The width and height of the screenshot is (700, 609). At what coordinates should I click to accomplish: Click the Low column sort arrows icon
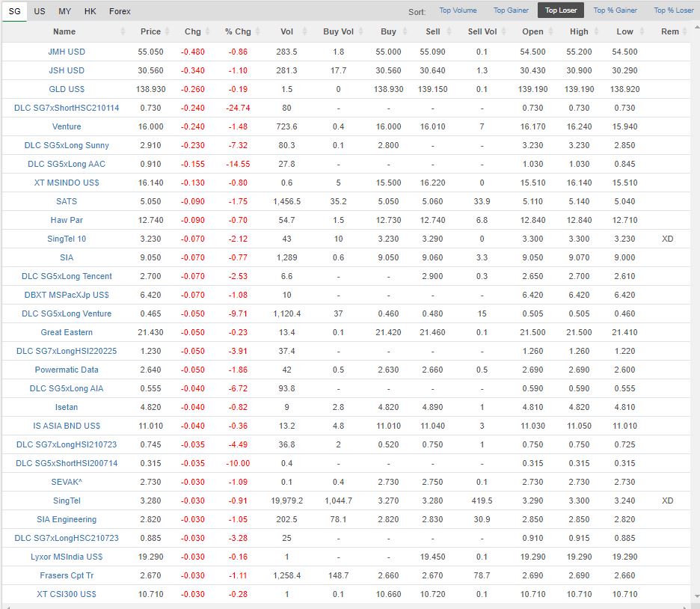642,31
